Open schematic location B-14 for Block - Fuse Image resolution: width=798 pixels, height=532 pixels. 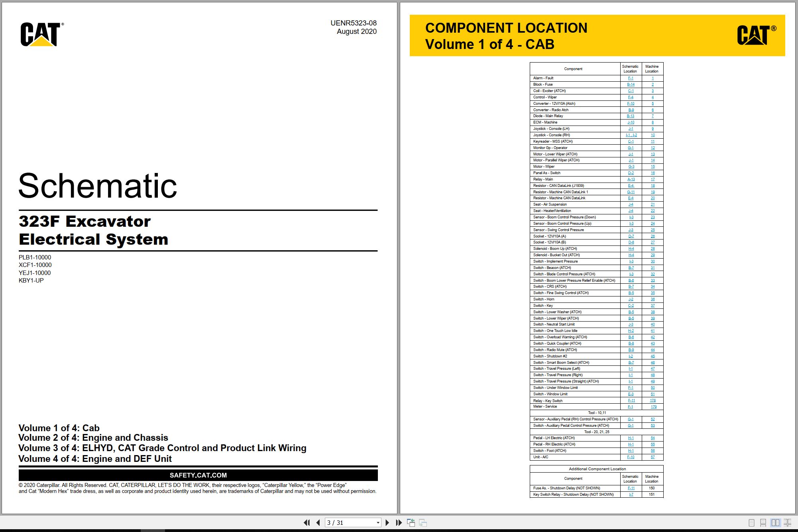click(x=631, y=84)
